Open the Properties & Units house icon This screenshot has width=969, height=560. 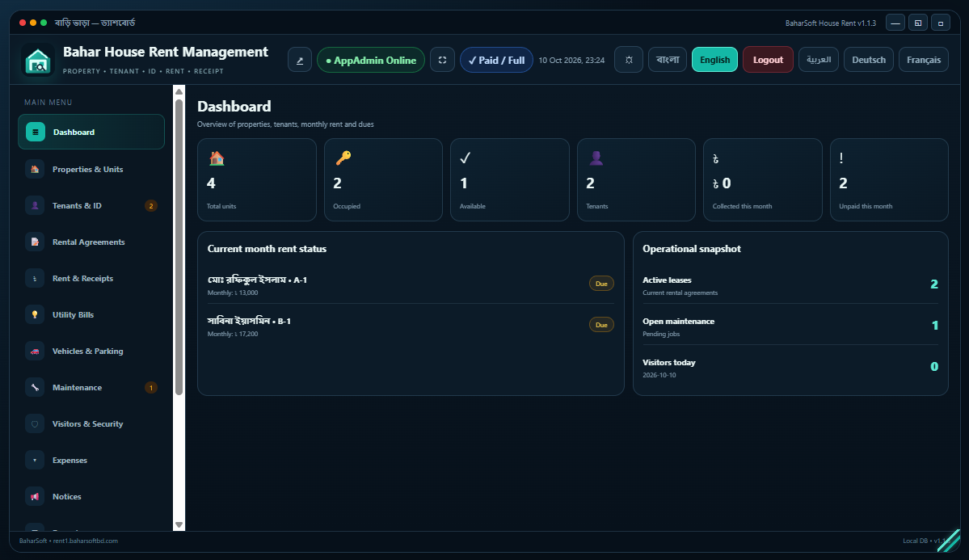pyautogui.click(x=35, y=169)
